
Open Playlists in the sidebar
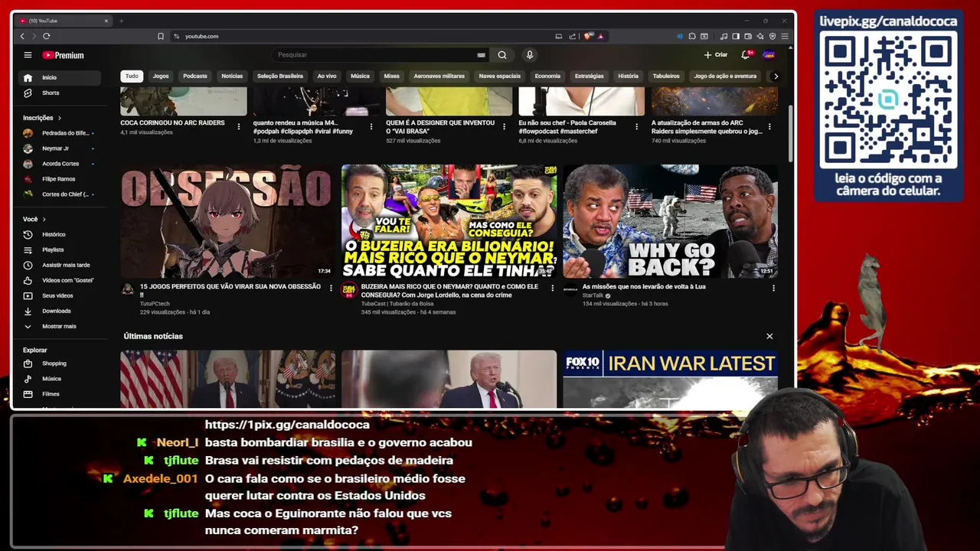60,249
